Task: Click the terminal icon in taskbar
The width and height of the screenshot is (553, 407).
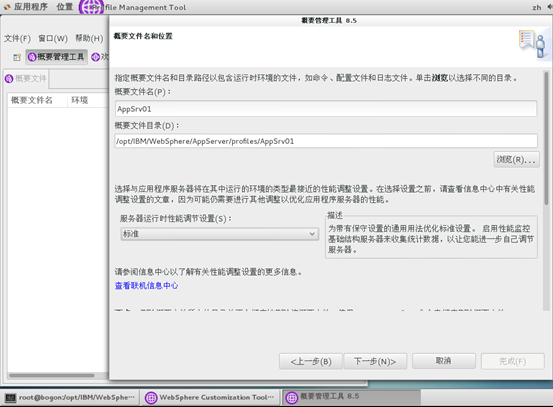Action: pos(11,398)
